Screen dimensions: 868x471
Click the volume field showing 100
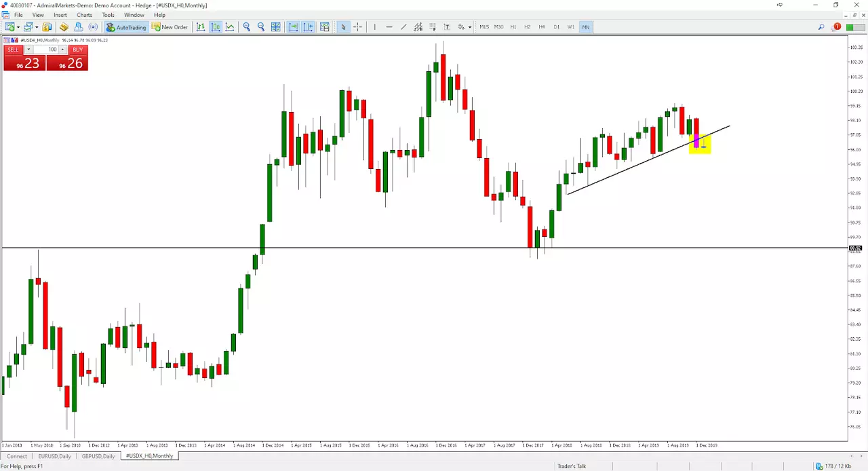pyautogui.click(x=45, y=50)
